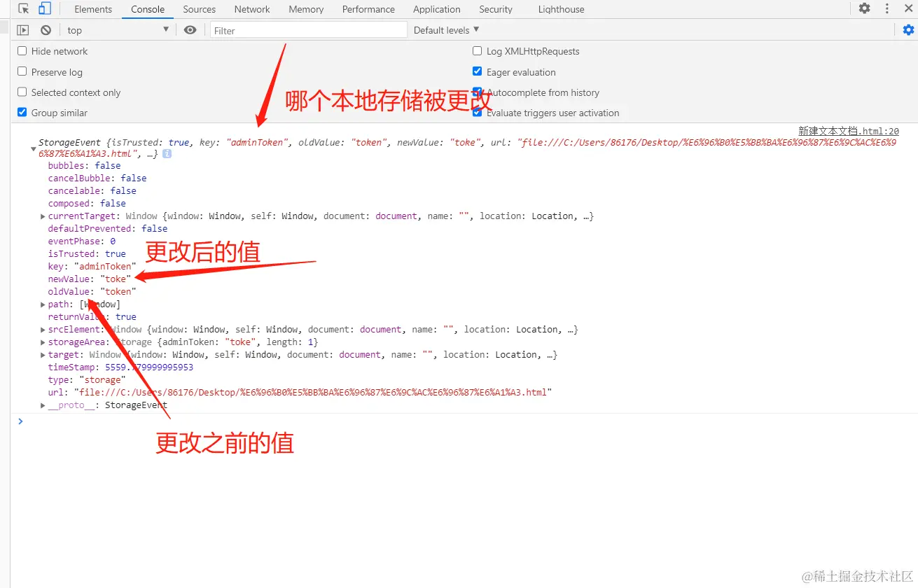The height and width of the screenshot is (588, 918).
Task: Open the DevTools three-dot menu
Action: [x=887, y=9]
